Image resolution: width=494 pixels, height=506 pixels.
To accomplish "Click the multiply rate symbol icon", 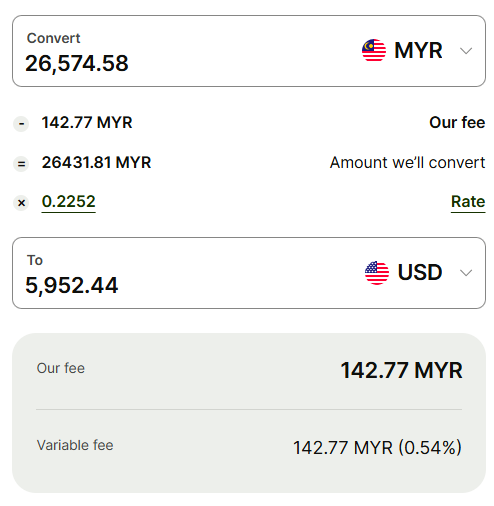I will [x=21, y=203].
